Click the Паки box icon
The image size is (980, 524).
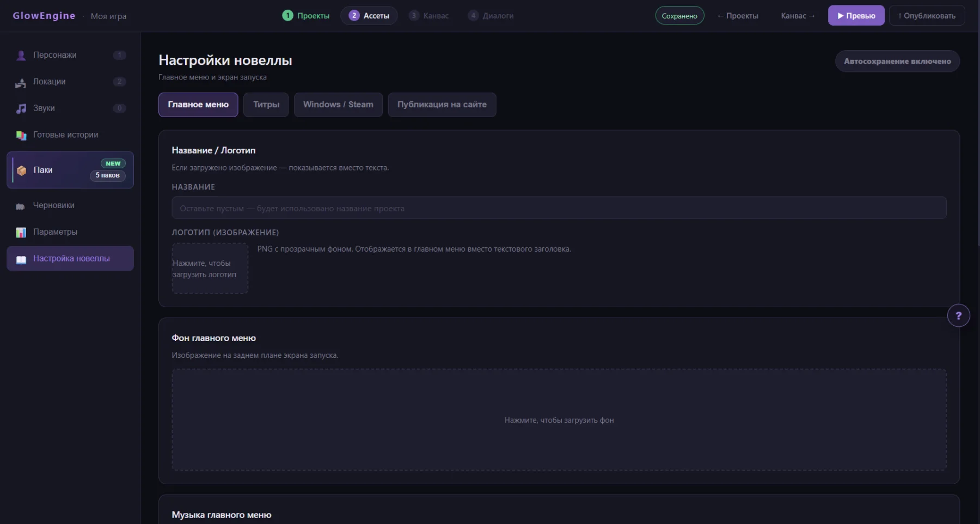tap(22, 170)
